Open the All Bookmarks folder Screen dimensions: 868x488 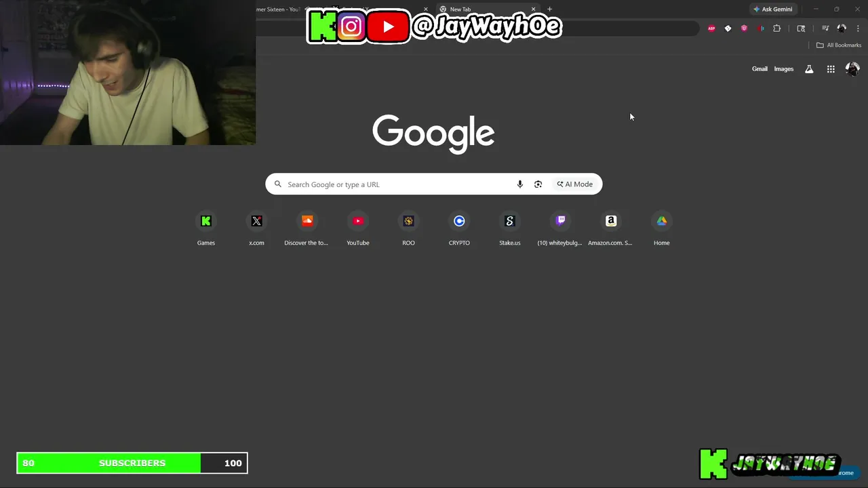tap(839, 45)
